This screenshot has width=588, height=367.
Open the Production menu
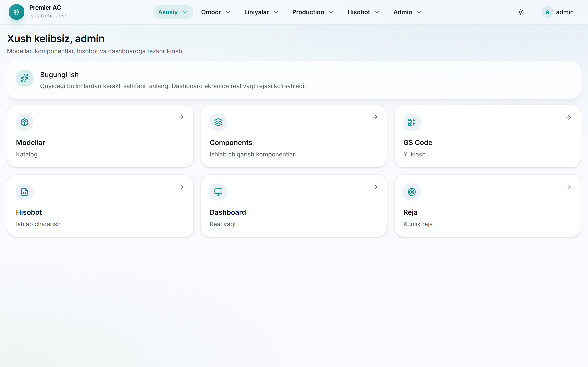click(313, 12)
